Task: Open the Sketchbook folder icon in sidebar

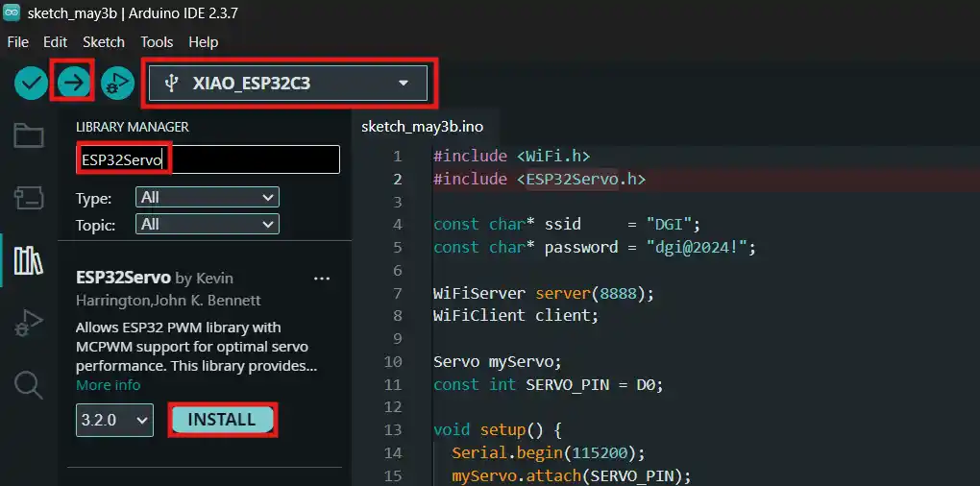Action: [29, 135]
